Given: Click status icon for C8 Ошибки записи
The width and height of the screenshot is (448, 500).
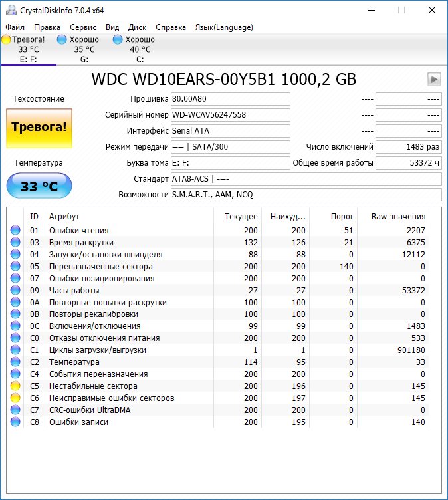Looking at the screenshot, I should click(15, 422).
